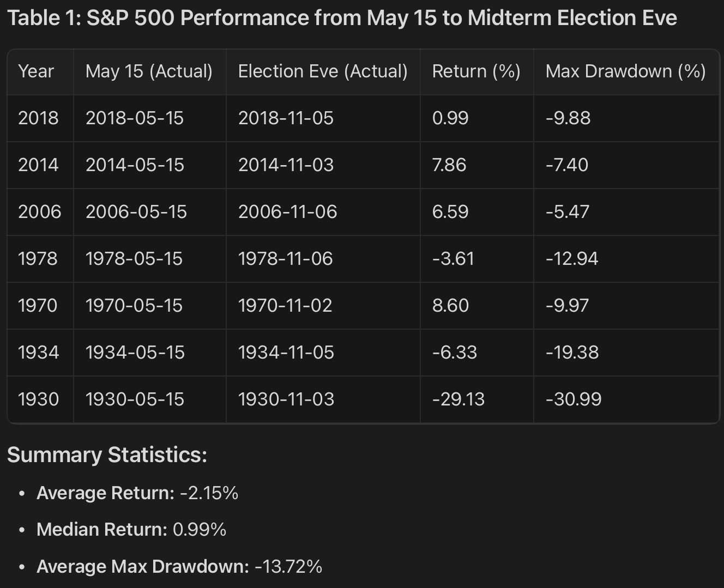This screenshot has width=724, height=588.
Task: Click the -29.13 return value
Action: [458, 399]
